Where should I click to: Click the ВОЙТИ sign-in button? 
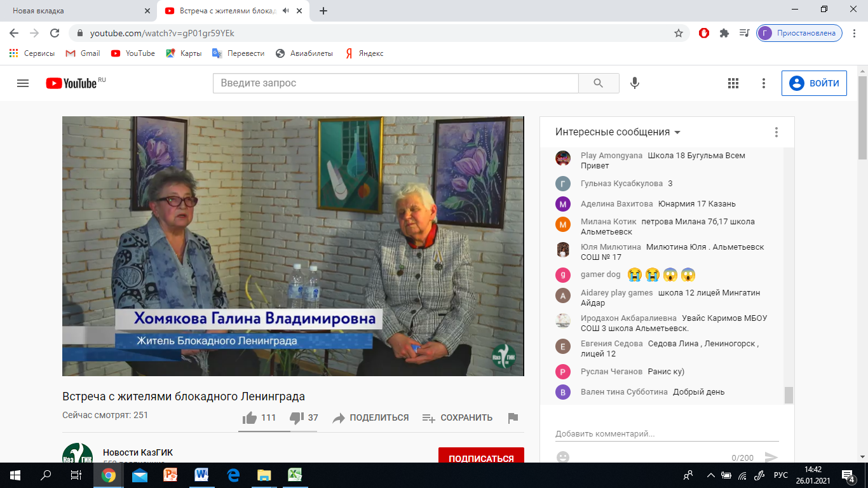point(814,83)
